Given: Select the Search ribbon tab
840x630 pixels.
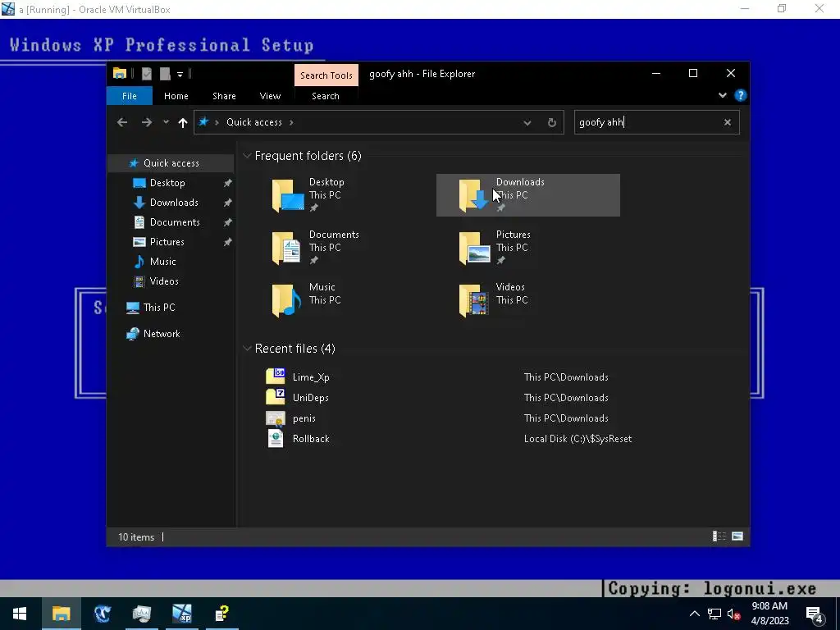Looking at the screenshot, I should [325, 96].
